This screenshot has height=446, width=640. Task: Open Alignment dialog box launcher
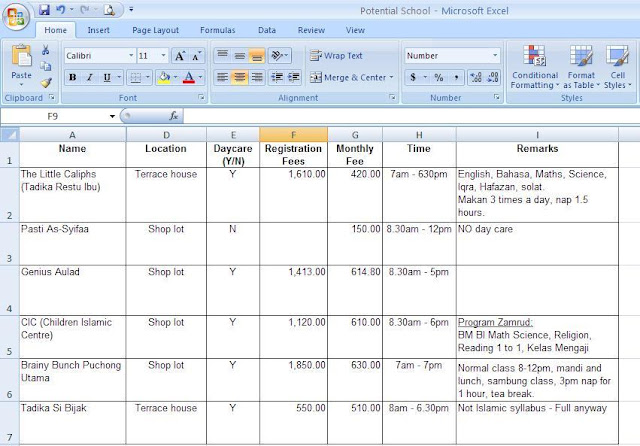pos(392,98)
